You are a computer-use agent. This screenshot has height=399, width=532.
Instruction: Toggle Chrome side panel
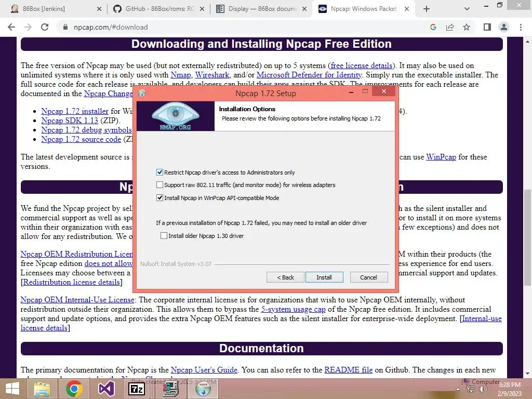(487, 27)
